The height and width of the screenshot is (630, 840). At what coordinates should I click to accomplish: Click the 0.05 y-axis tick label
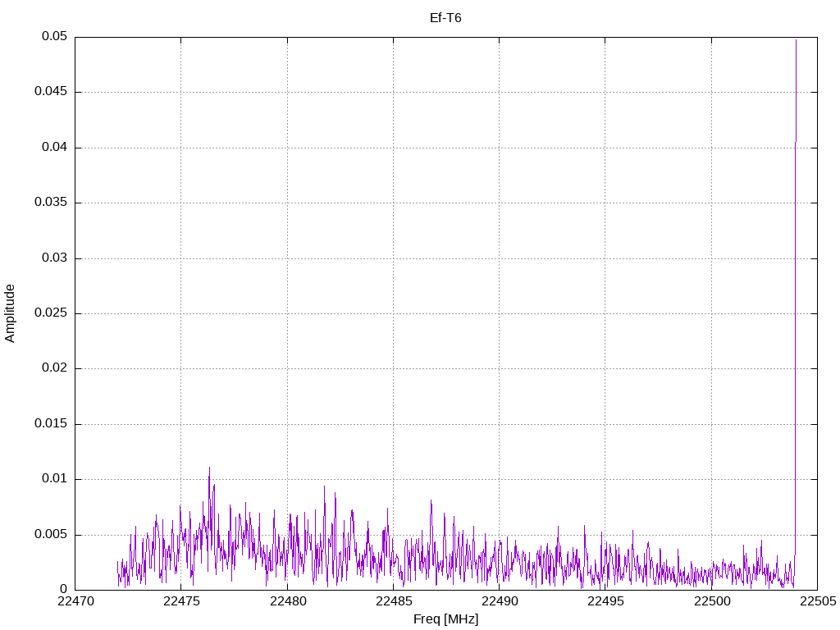(x=54, y=37)
